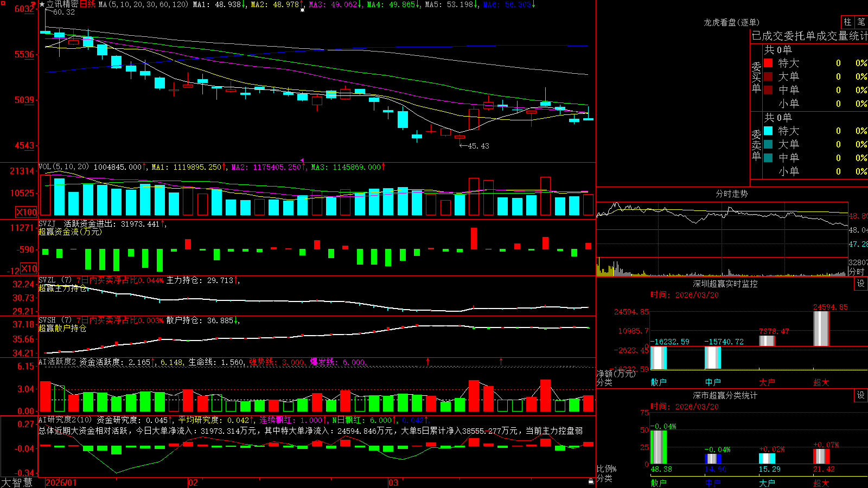Click the 45.43 low price annotation
The width and height of the screenshot is (868, 488).
click(x=478, y=146)
